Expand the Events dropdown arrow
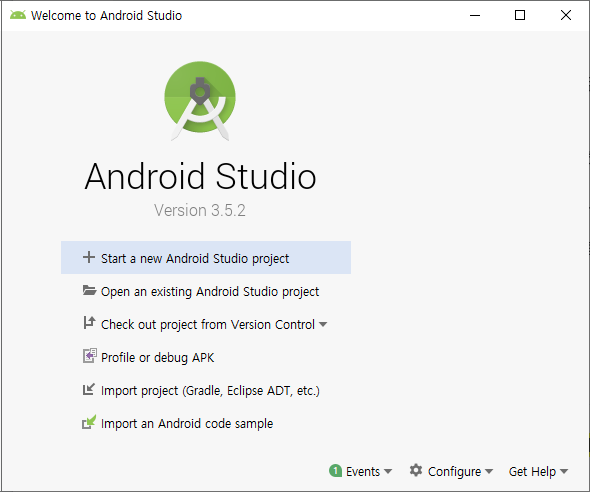Viewport: 590px width, 492px height. [388, 471]
